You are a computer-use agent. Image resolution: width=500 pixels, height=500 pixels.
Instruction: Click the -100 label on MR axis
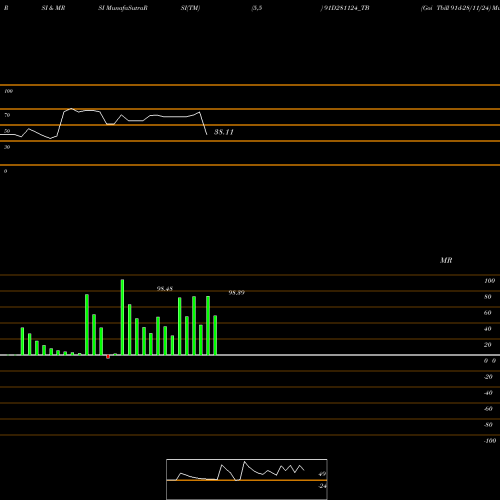click(x=490, y=441)
